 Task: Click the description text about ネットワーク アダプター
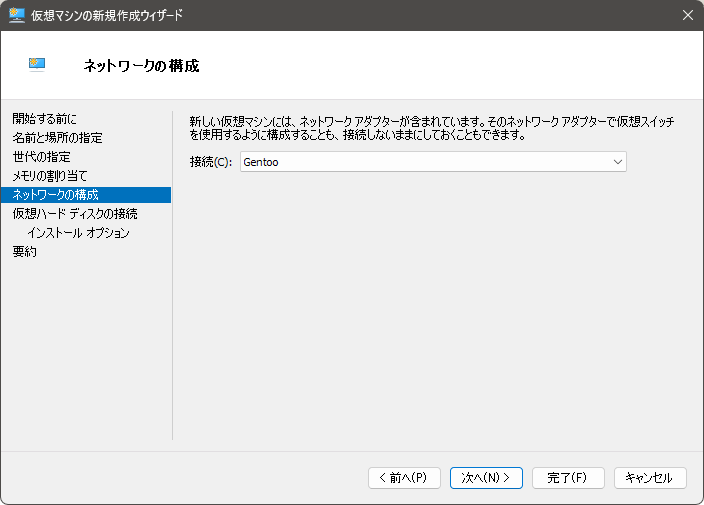[431, 128]
